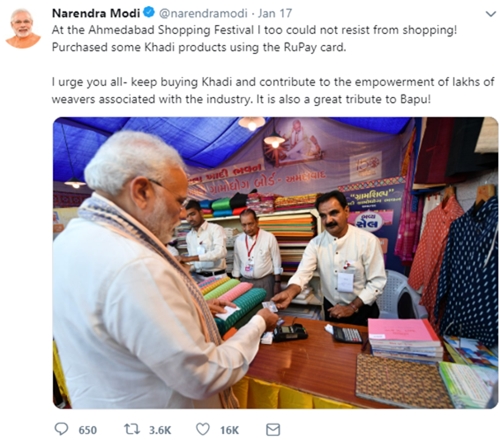Click the card reader in the photo
Image resolution: width=500 pixels, height=440 pixels.
tap(289, 332)
